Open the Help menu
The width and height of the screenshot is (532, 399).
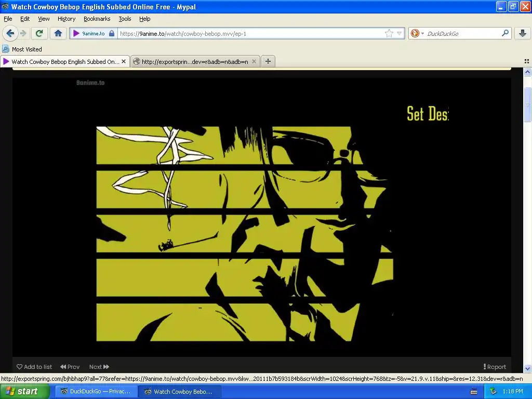point(145,19)
